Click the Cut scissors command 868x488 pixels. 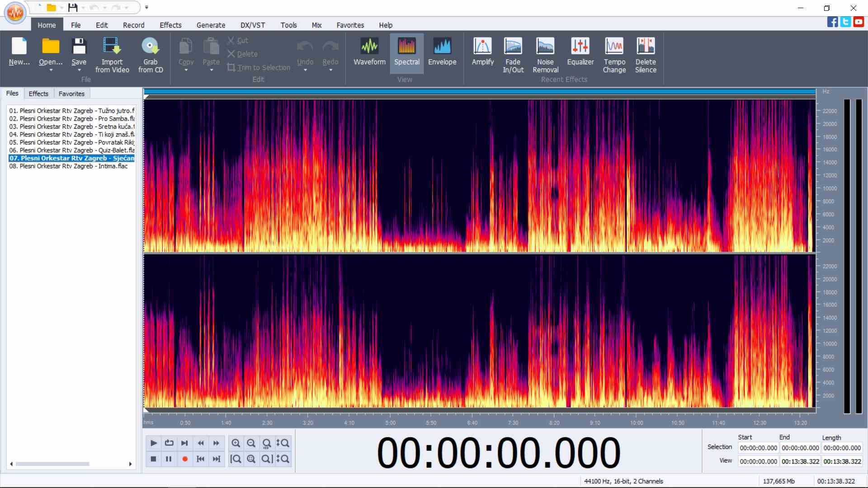click(x=238, y=41)
